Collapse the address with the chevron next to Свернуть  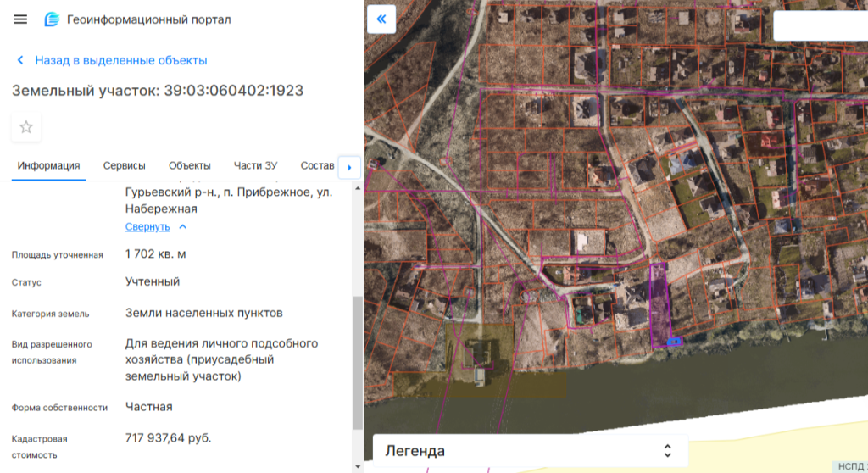coord(183,227)
